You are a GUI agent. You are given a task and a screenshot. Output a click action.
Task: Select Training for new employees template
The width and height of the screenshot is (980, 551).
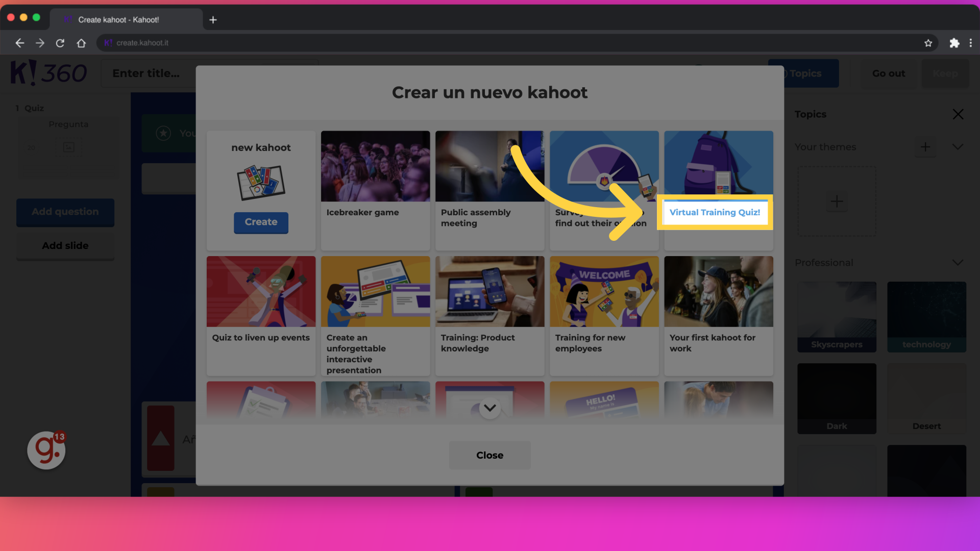(604, 316)
